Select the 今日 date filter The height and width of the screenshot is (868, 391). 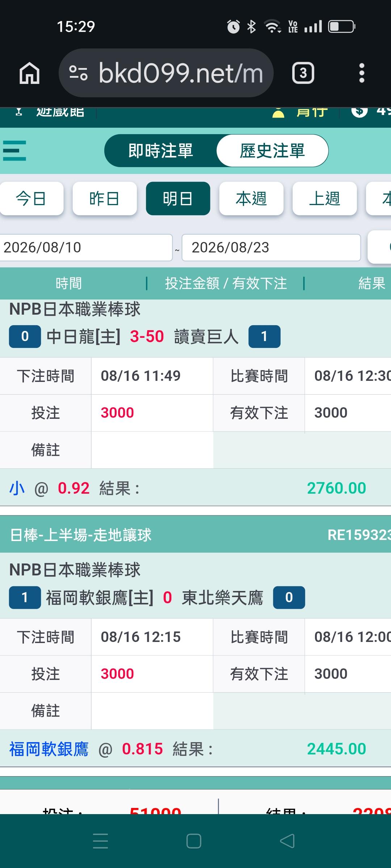click(x=31, y=199)
